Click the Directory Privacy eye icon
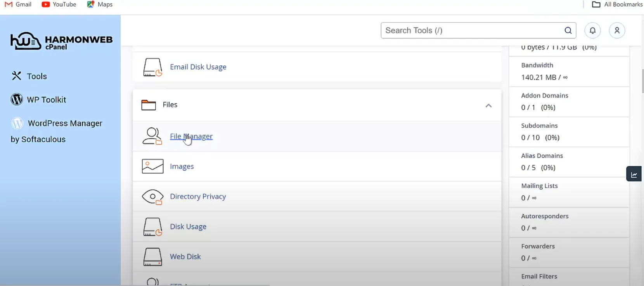This screenshot has height=286, width=644. 152,197
